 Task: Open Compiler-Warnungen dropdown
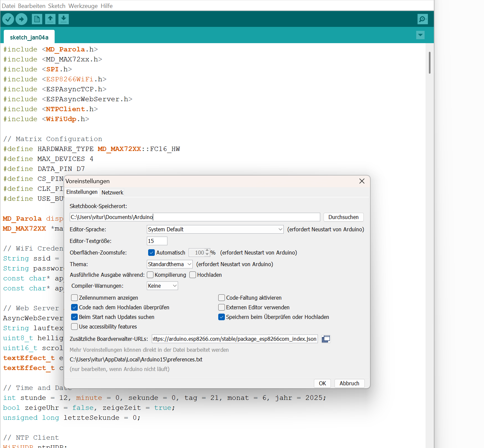[162, 286]
